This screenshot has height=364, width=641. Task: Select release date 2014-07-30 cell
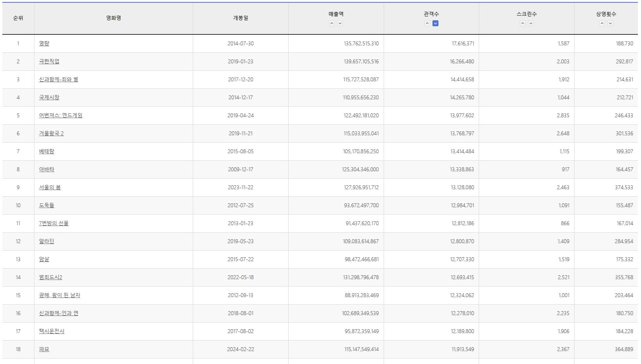coord(241,43)
